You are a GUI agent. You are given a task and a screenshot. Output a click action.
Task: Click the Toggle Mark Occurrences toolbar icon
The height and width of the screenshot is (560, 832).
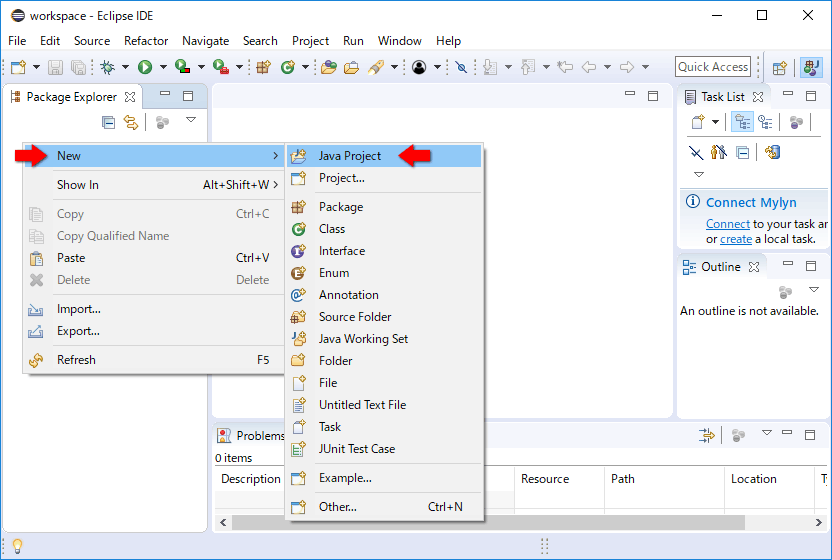point(461,67)
